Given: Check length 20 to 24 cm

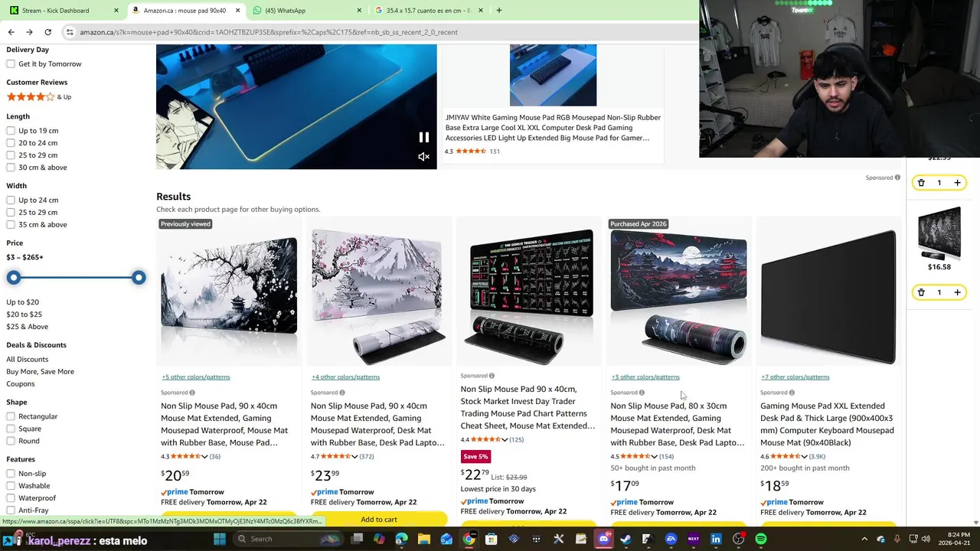Looking at the screenshot, I should (x=11, y=143).
